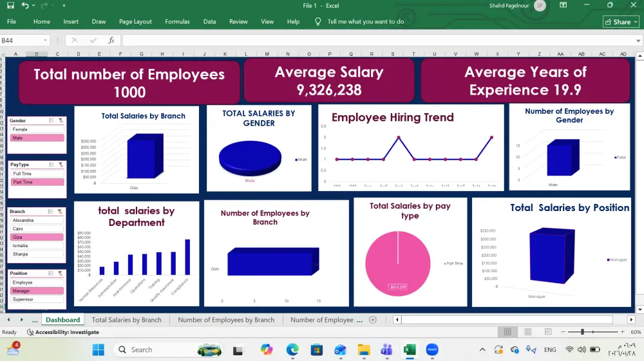Image resolution: width=644 pixels, height=361 pixels.
Task: Toggle multi-select in Position slicer
Action: pos(51,273)
